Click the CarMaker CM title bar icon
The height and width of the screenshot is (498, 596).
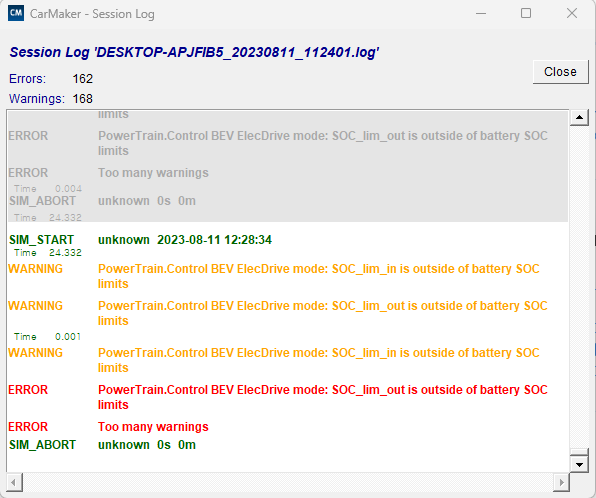pos(16,13)
